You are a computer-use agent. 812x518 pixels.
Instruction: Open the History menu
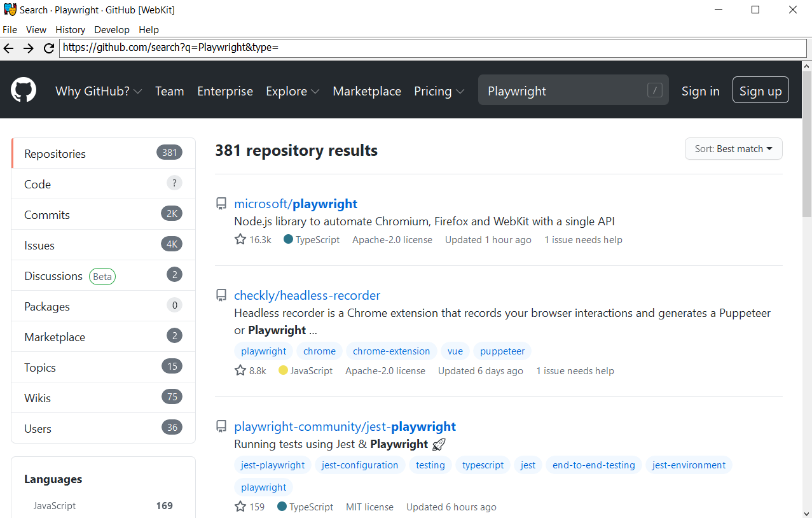pyautogui.click(x=70, y=29)
